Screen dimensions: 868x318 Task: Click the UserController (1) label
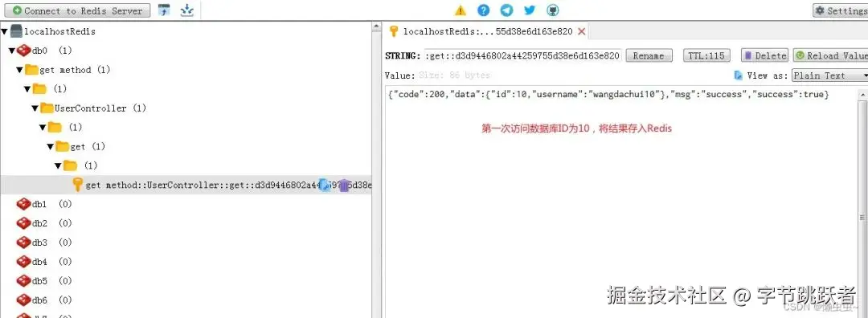point(100,108)
